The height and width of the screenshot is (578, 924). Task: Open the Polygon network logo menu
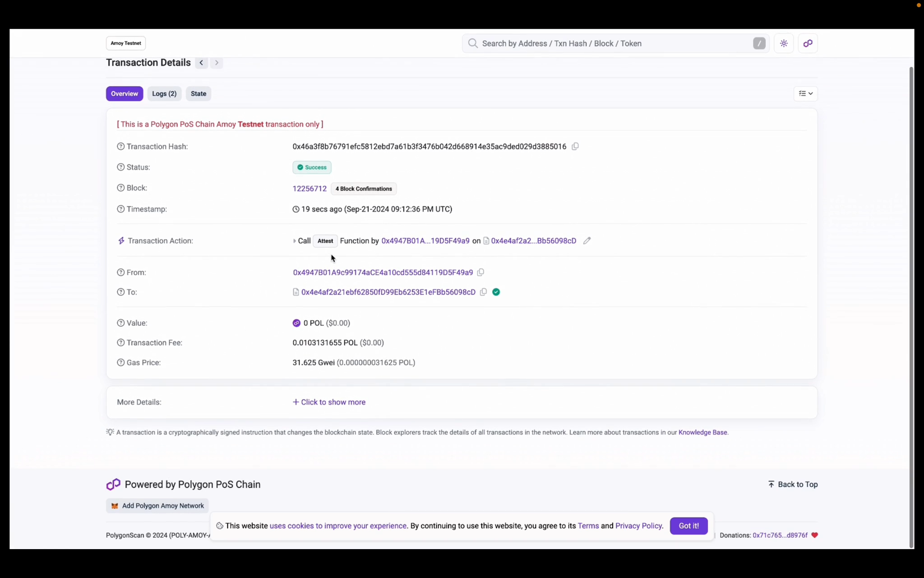pos(808,43)
